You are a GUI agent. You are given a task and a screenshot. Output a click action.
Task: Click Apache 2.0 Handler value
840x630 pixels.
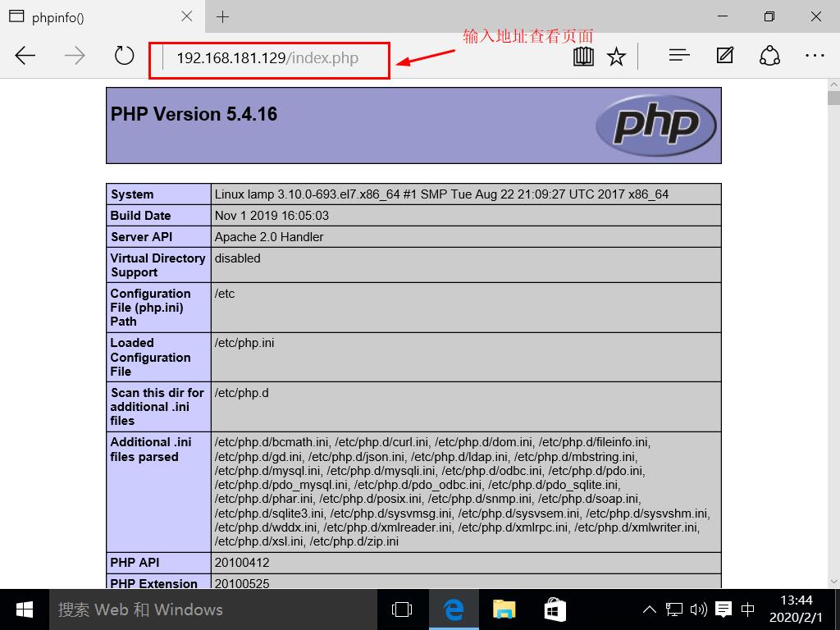coord(269,237)
